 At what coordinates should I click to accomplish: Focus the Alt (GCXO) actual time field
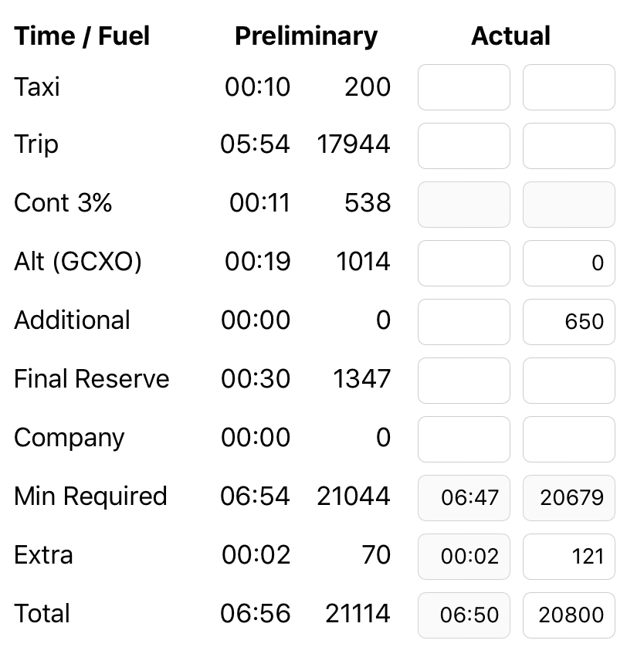tap(463, 263)
